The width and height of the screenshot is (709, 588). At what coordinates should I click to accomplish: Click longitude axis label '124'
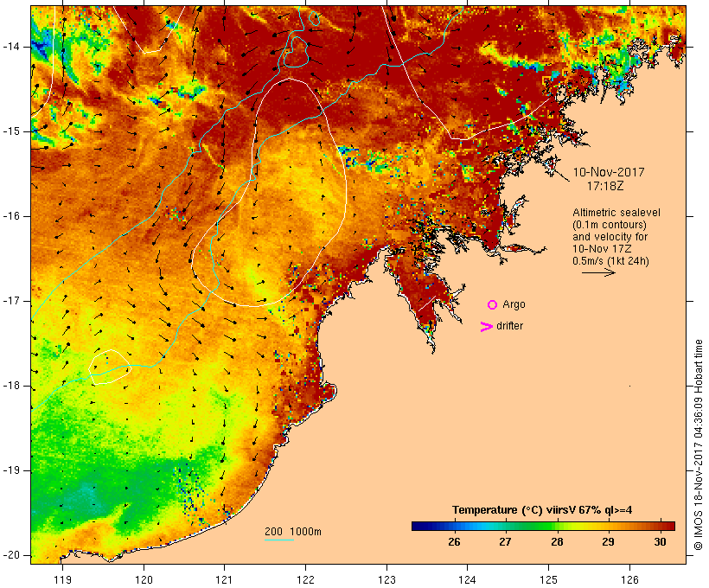[467, 579]
